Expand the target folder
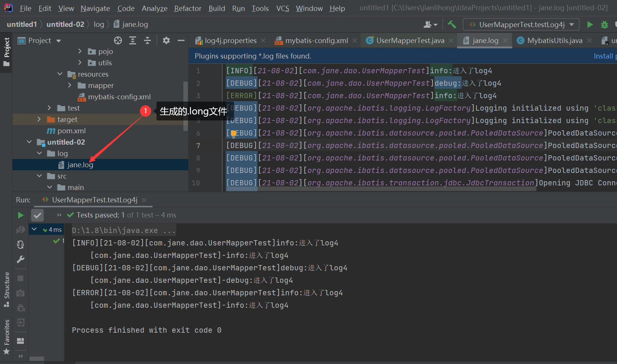 pyautogui.click(x=39, y=119)
